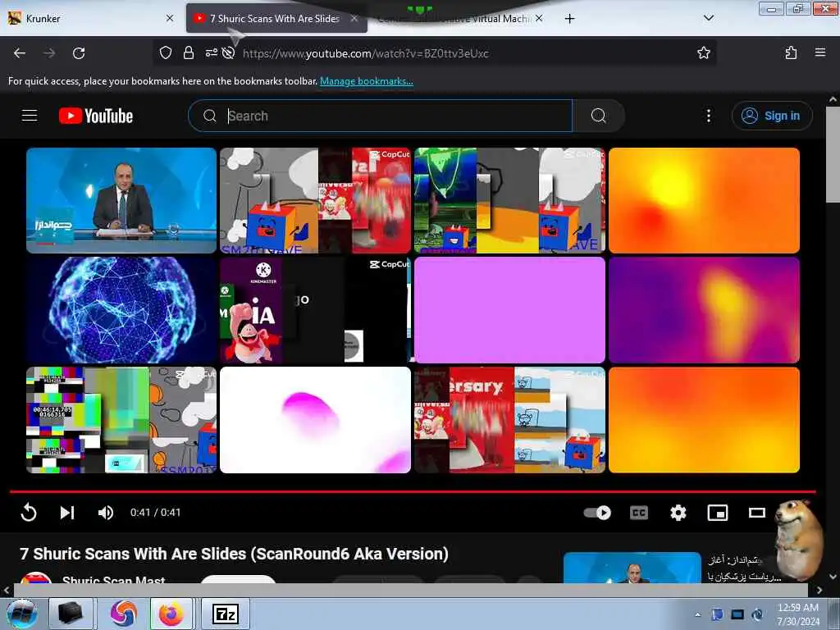This screenshot has height=630, width=840.
Task: Click the horizontal scrollbar left arrow
Action: pyautogui.click(x=6, y=590)
